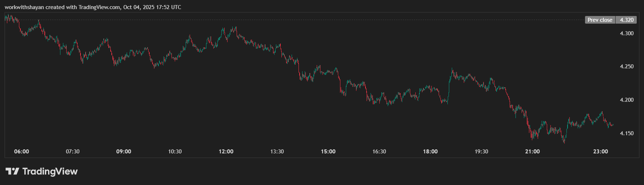Click the Prev close label
Viewport: 644px width, 185px height.
coord(600,20)
